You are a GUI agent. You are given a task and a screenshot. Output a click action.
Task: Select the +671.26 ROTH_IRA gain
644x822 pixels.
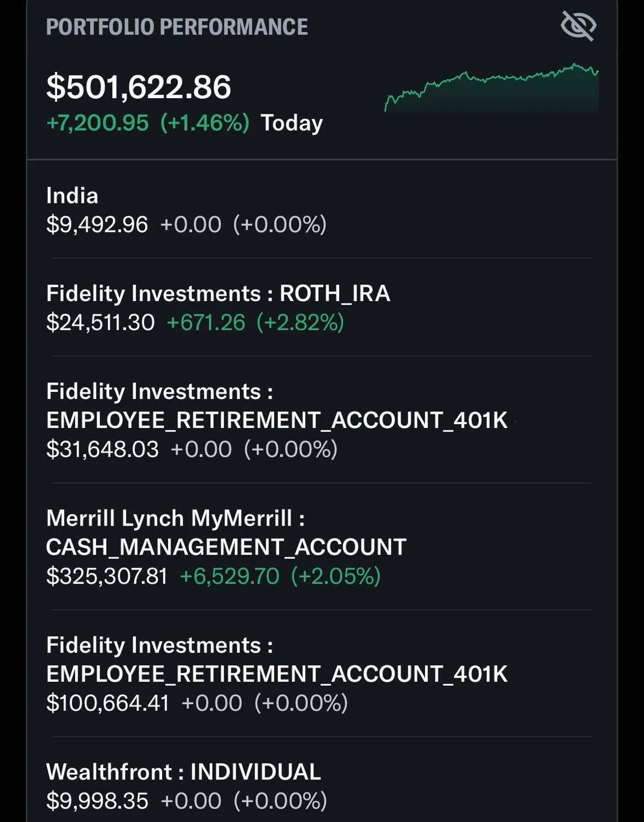206,323
